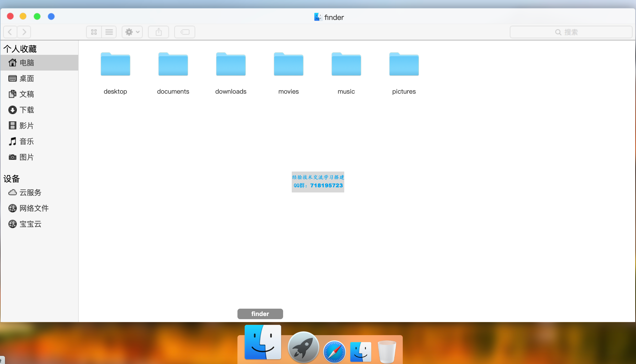Switch to icon grid view
Screen dimensions: 636x364
pyautogui.click(x=94, y=32)
